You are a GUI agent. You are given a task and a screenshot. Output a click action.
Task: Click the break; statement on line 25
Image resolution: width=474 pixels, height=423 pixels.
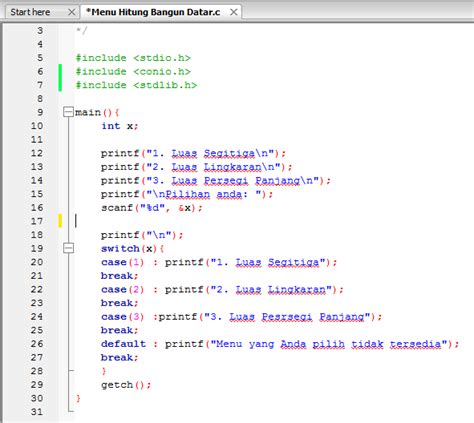(119, 330)
